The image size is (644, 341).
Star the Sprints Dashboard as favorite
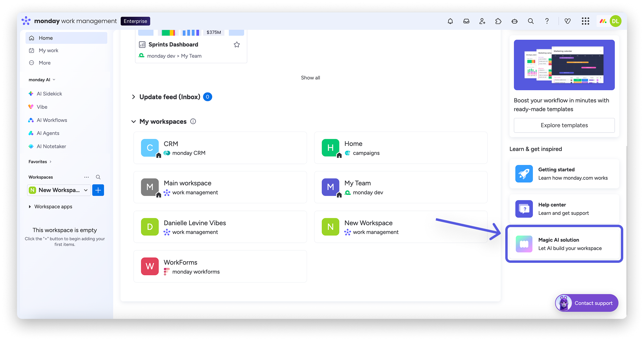click(x=237, y=45)
